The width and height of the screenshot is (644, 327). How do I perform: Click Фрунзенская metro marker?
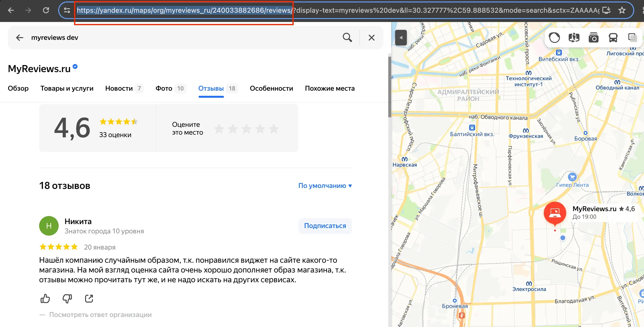tap(526, 131)
